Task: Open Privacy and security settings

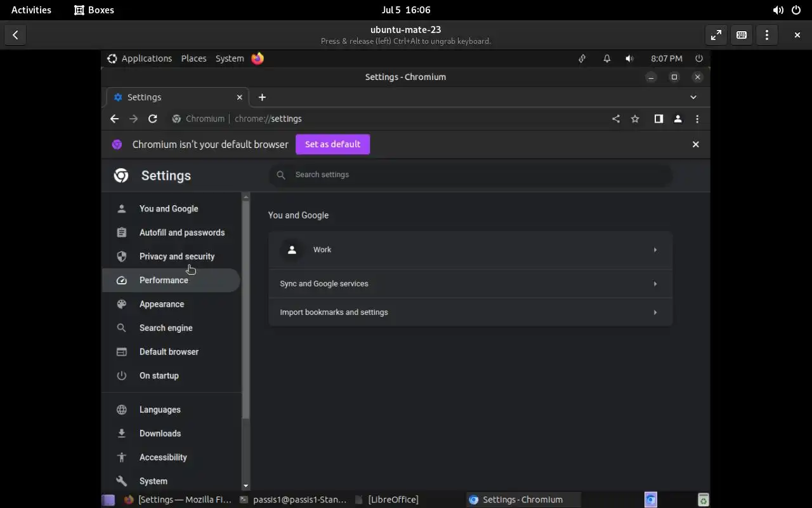Action: tap(171, 257)
